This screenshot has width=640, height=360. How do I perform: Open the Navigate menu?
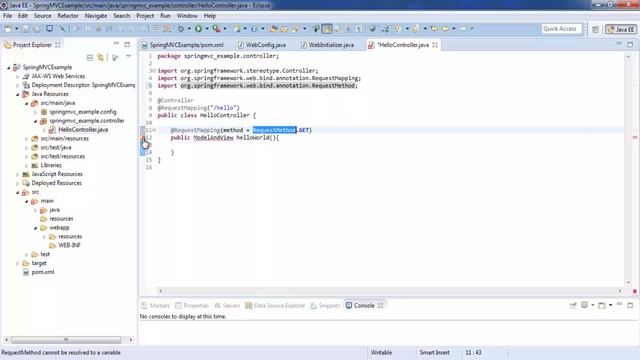[x=96, y=16]
